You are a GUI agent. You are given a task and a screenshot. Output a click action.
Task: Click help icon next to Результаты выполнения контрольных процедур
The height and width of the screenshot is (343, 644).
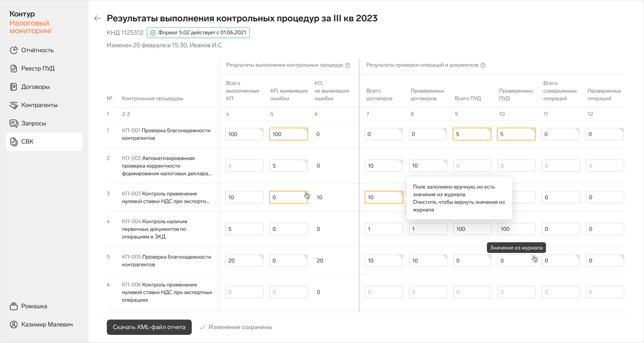coord(347,65)
